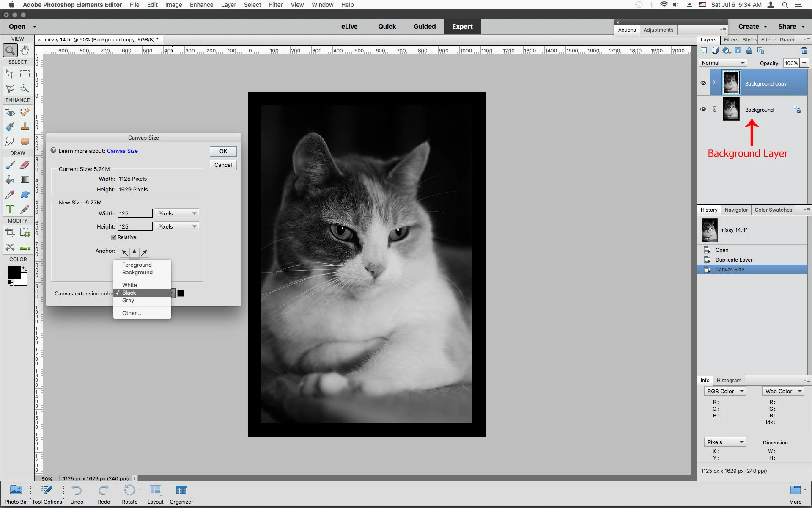Image resolution: width=812 pixels, height=508 pixels.
Task: Hide the Background copy layer
Action: (x=703, y=83)
